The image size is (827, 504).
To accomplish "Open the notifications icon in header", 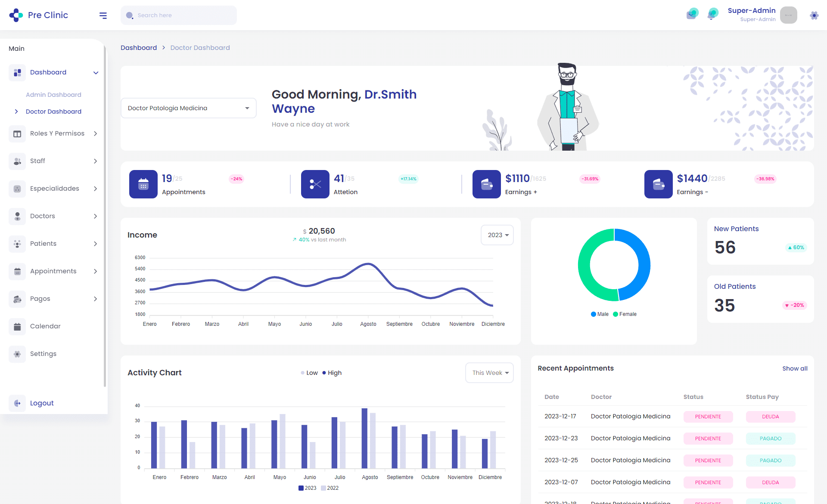I will click(712, 15).
